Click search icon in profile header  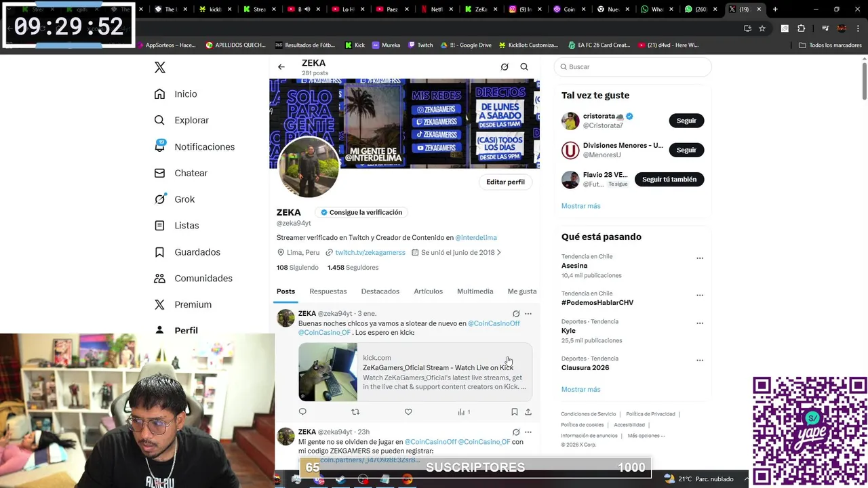[524, 67]
